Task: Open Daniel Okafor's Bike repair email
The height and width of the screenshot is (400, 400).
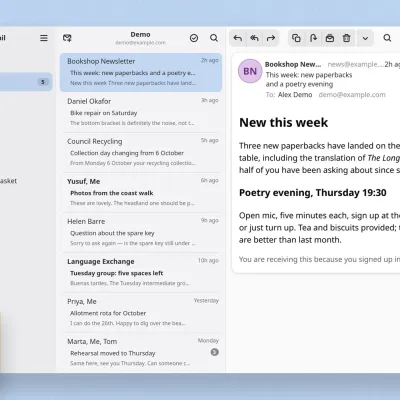Action: coord(141,112)
